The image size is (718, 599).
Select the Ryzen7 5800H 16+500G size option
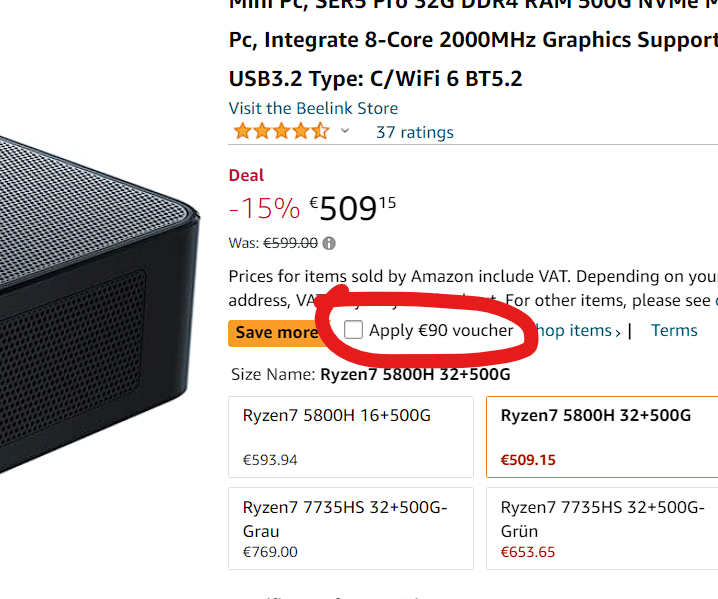(350, 437)
